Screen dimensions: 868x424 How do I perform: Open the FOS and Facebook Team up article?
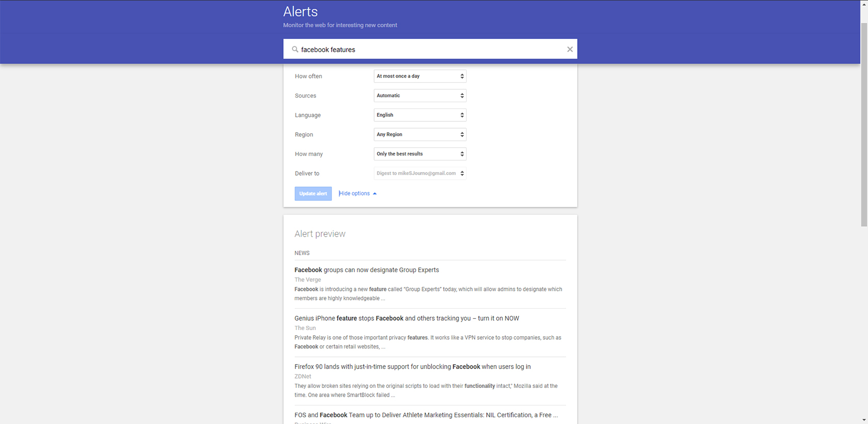tap(426, 415)
